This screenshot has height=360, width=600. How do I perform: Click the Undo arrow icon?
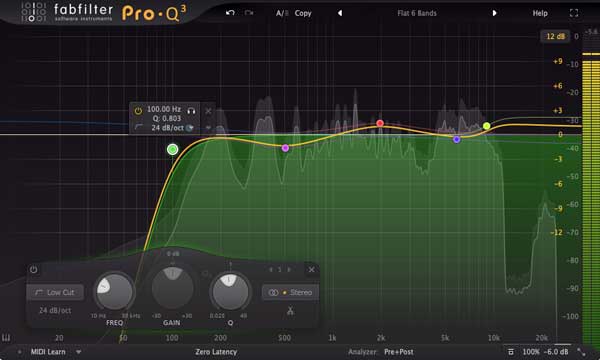[x=230, y=13]
